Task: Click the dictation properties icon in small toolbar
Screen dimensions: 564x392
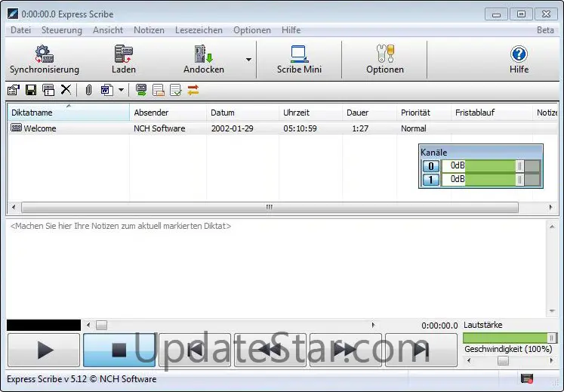Action: pyautogui.click(x=14, y=90)
